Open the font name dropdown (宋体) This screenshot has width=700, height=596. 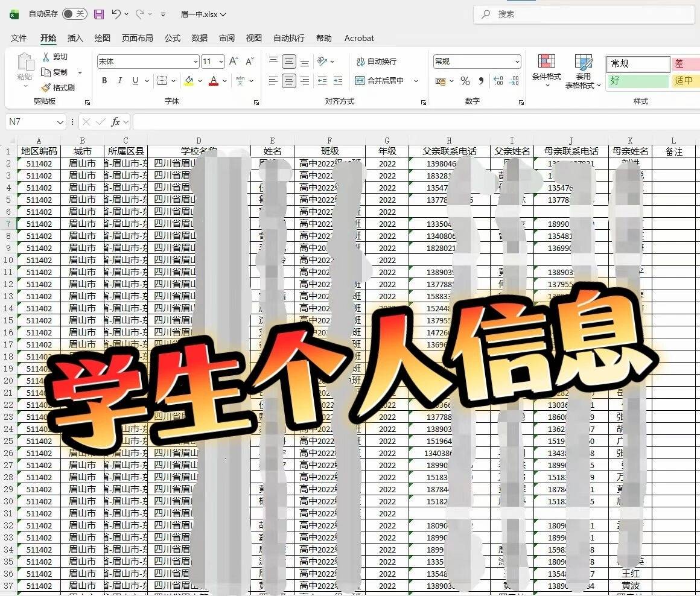click(x=196, y=62)
